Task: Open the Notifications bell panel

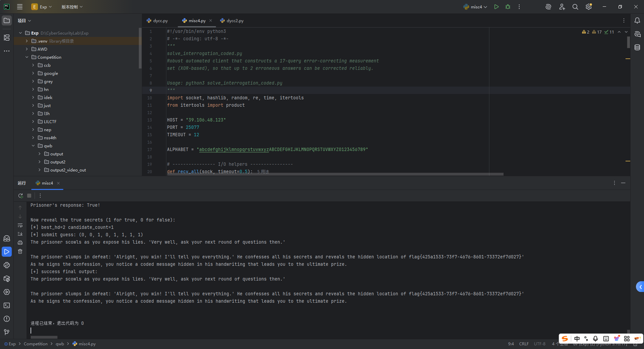Action: tap(637, 21)
